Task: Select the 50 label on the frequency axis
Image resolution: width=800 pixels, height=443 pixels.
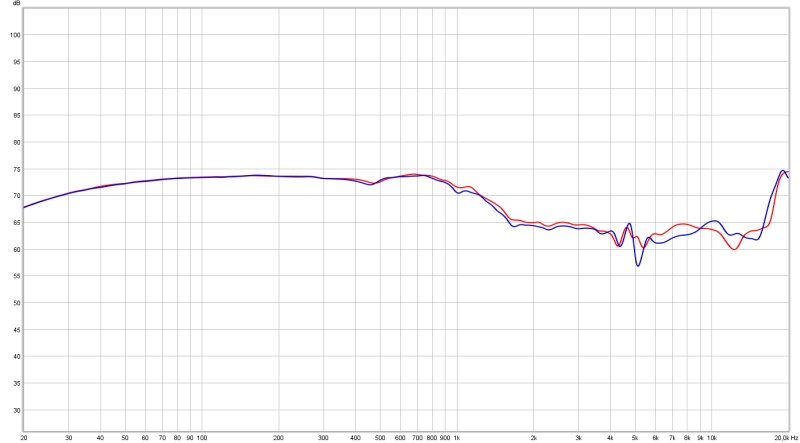Action: (x=125, y=437)
